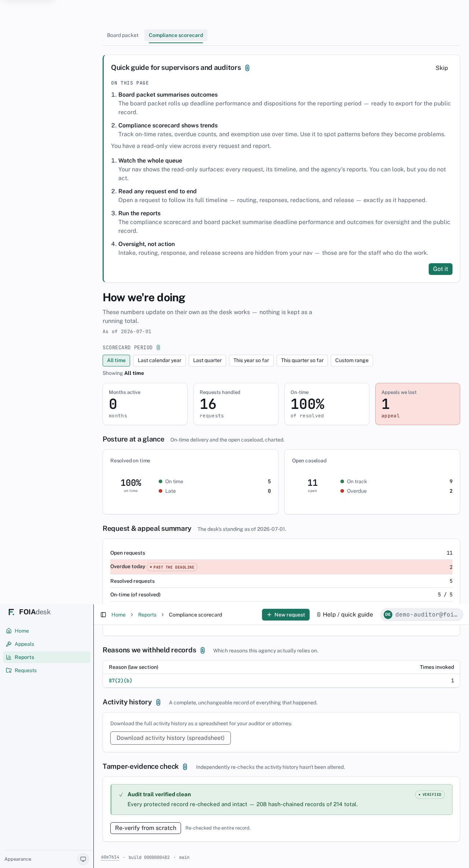This screenshot has width=469, height=868.
Task: Open Home in the sidebar
Action: tap(47, 631)
